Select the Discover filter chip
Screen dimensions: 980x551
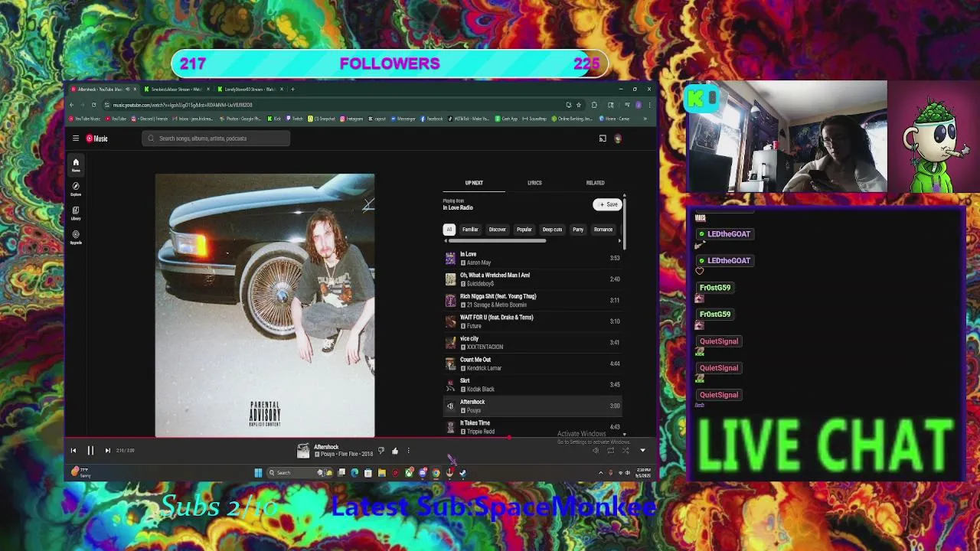click(x=498, y=230)
